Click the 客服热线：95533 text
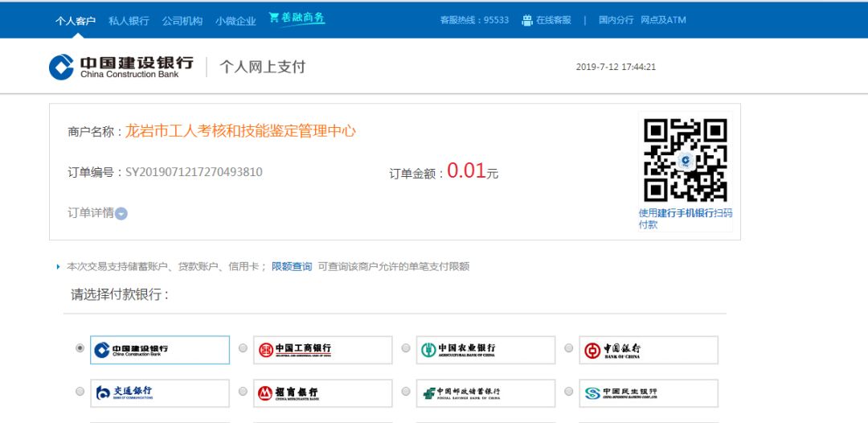 [474, 20]
